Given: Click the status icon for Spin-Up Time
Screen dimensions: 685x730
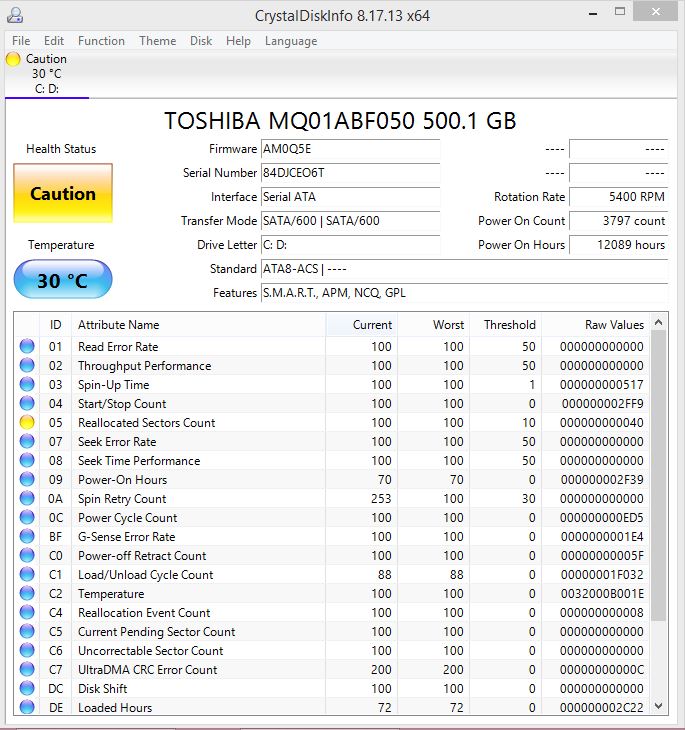Looking at the screenshot, I should 27,385.
